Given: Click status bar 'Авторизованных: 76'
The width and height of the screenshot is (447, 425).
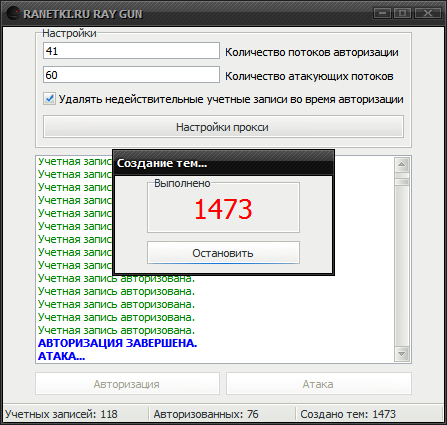Looking at the screenshot, I should tap(206, 414).
